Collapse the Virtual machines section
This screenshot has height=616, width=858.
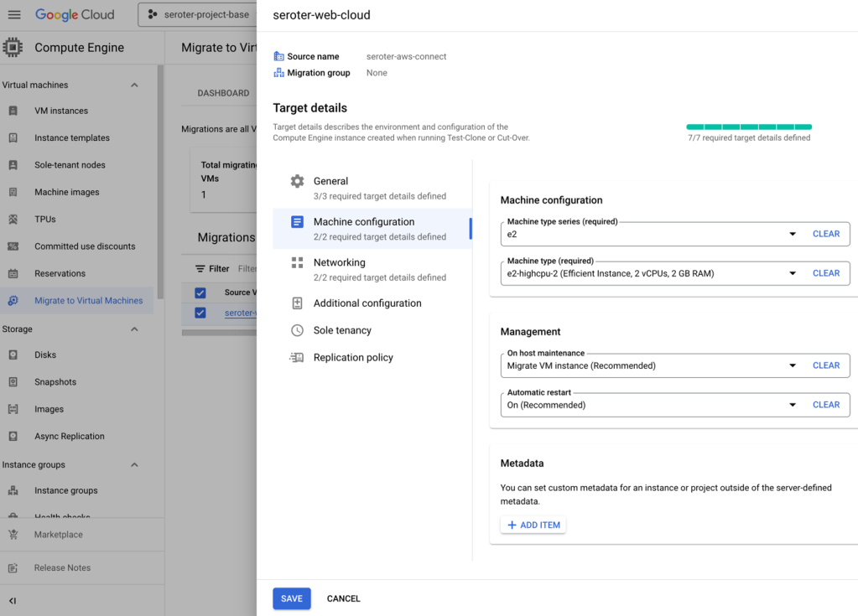[x=134, y=85]
